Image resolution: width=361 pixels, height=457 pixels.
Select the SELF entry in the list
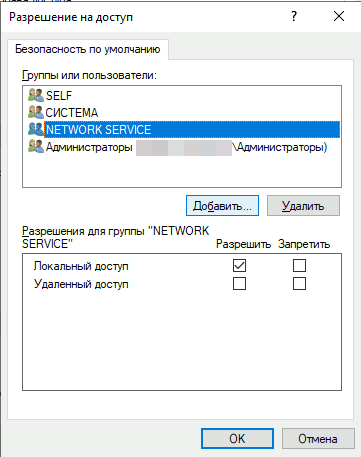59,96
